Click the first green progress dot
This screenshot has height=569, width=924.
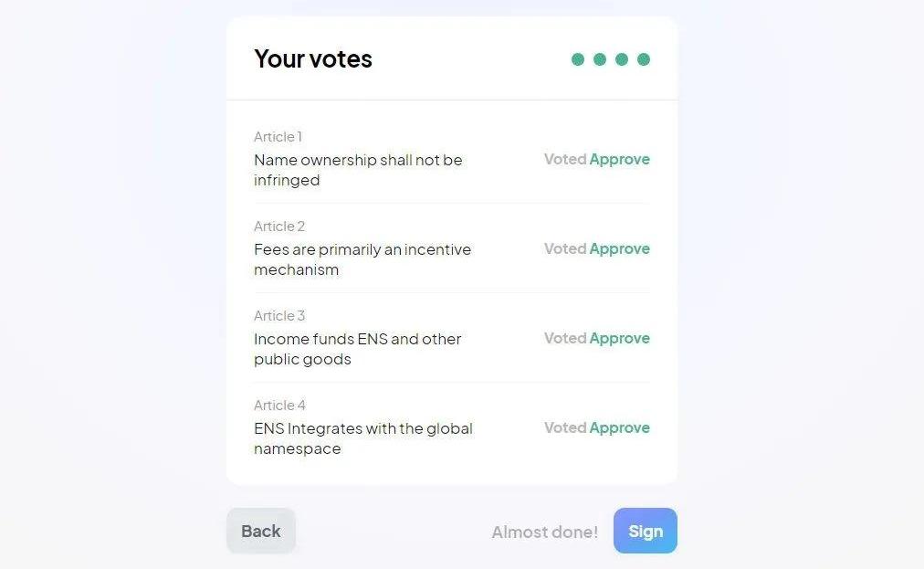578,59
